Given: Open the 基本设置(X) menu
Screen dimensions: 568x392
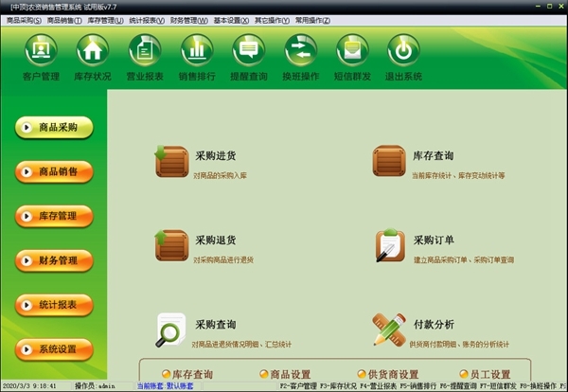Looking at the screenshot, I should point(231,21).
